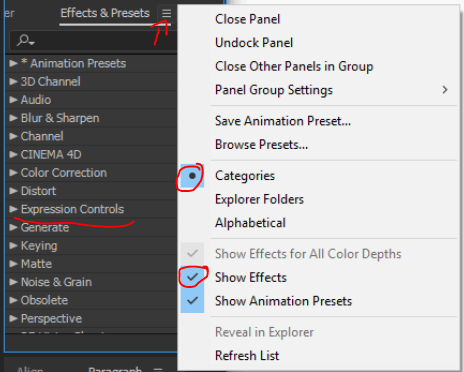This screenshot has height=372, width=464.
Task: Expand the Distort effects group
Action: [13, 191]
